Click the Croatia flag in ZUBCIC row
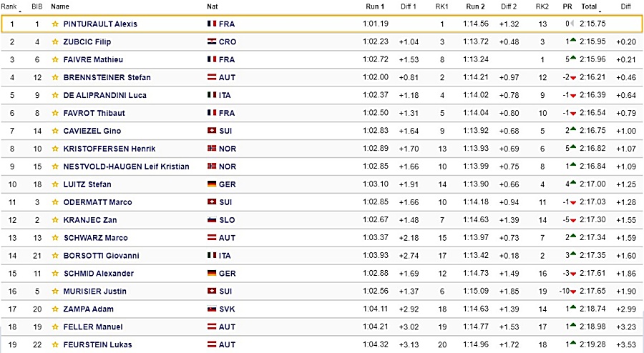The height and width of the screenshot is (353, 644). 212,41
